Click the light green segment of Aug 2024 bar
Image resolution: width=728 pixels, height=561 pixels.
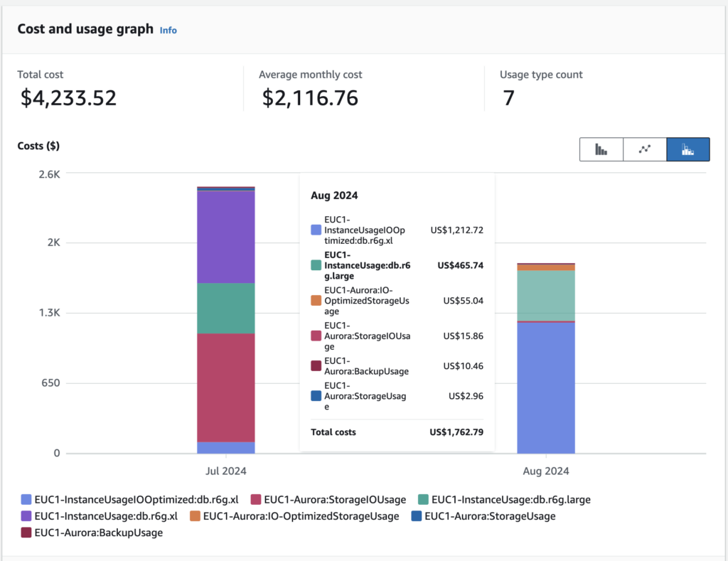tap(546, 295)
